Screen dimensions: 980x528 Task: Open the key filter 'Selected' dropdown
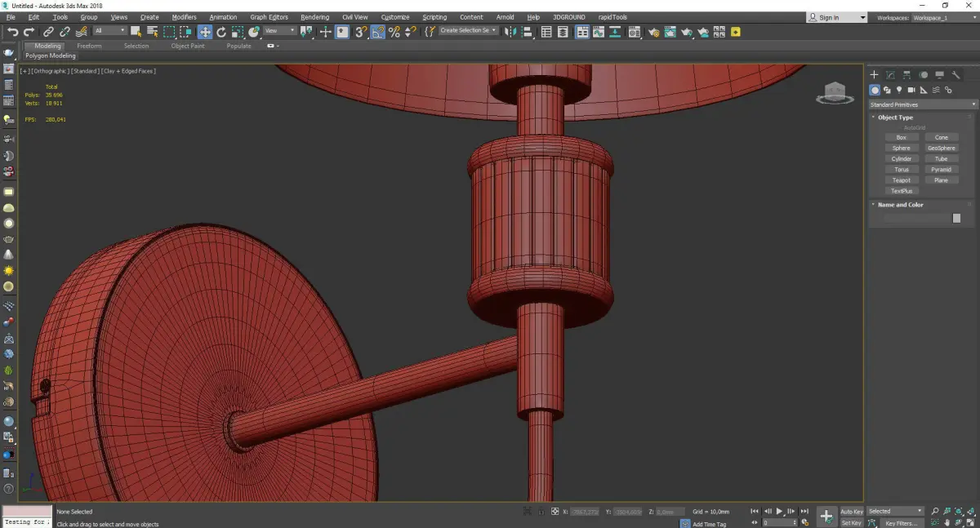point(895,511)
